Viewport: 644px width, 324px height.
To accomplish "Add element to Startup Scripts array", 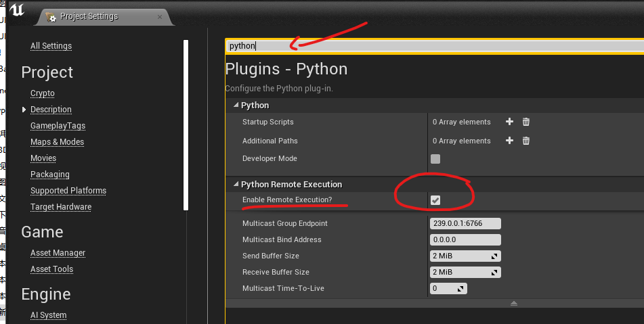I will pos(509,122).
